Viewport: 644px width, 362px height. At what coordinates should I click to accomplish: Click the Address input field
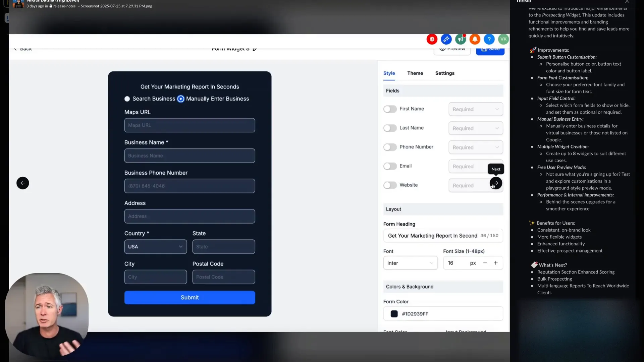point(190,217)
